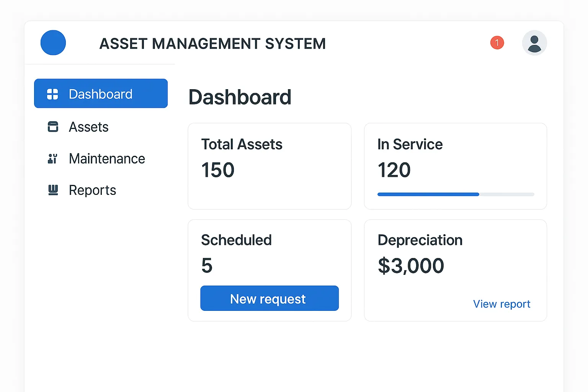Select the In Service card heading
Screen dimensions: 588x392
tap(410, 144)
